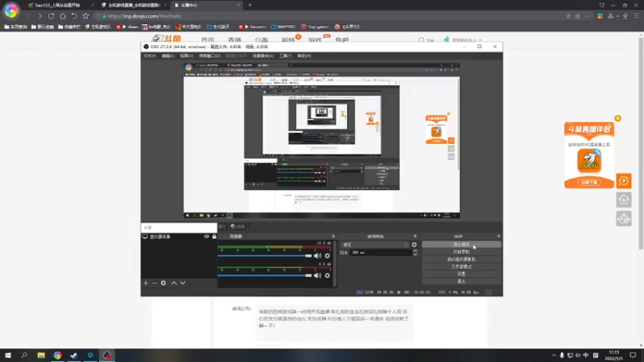Open the browser screenshot scissors tool

pyautogui.click(x=610, y=16)
